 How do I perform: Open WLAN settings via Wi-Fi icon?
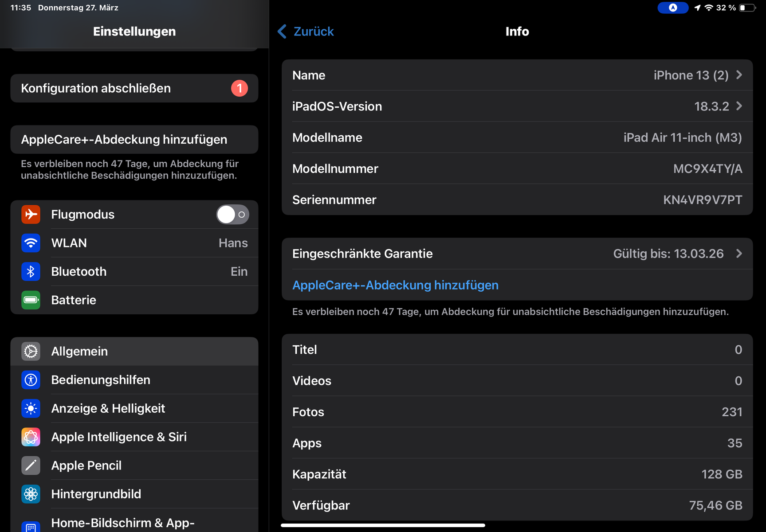[x=31, y=243]
